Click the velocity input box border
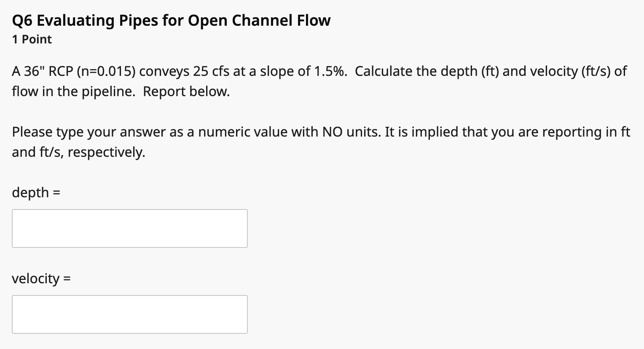This screenshot has height=349, width=644. [x=129, y=295]
